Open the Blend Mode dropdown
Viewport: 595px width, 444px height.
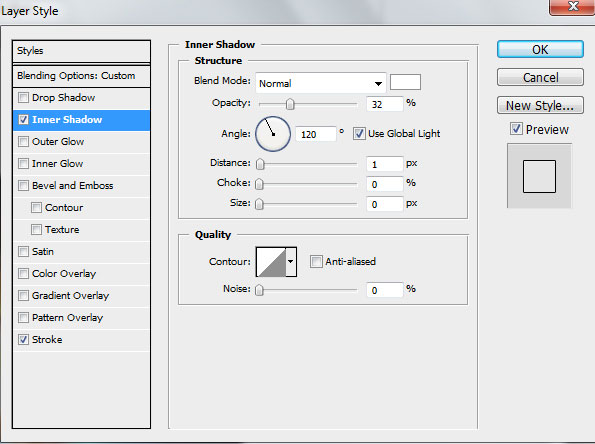(x=321, y=83)
